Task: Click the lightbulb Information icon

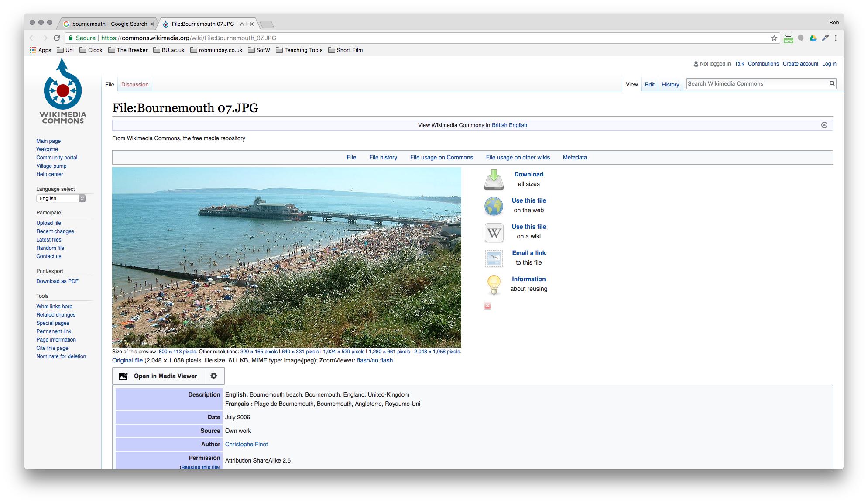Action: (x=494, y=284)
